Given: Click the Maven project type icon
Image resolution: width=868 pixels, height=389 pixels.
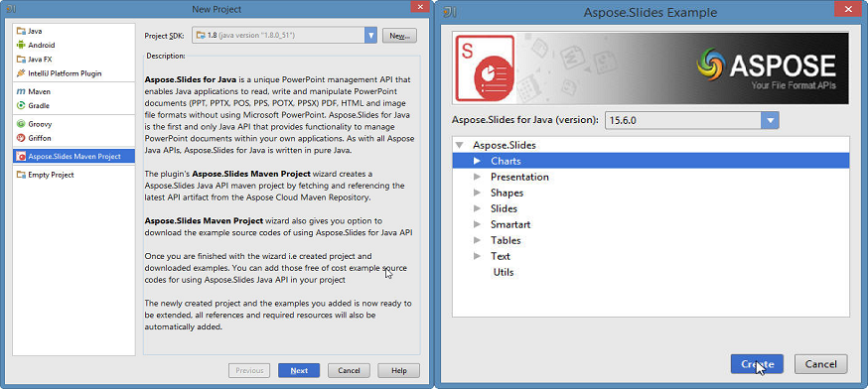Looking at the screenshot, I should pos(21,91).
